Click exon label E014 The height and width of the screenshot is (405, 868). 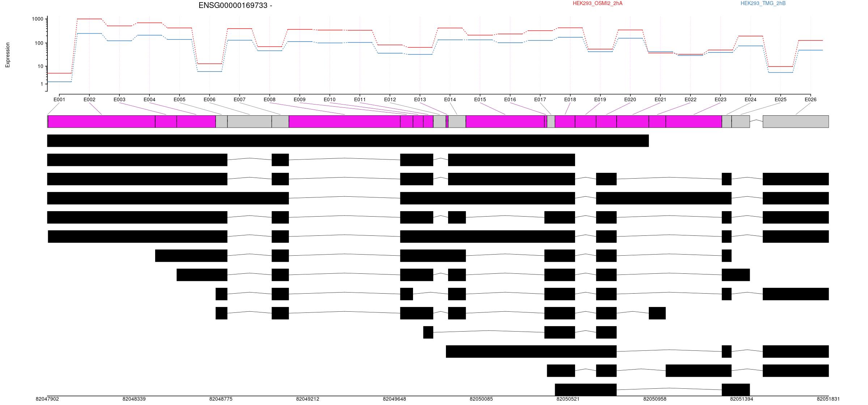[x=450, y=99]
